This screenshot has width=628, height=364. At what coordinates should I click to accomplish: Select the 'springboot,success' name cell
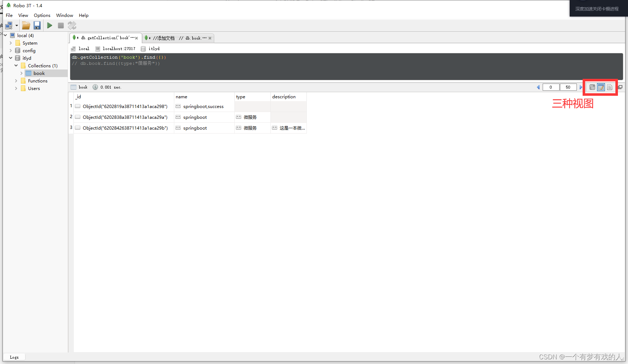[x=204, y=107]
